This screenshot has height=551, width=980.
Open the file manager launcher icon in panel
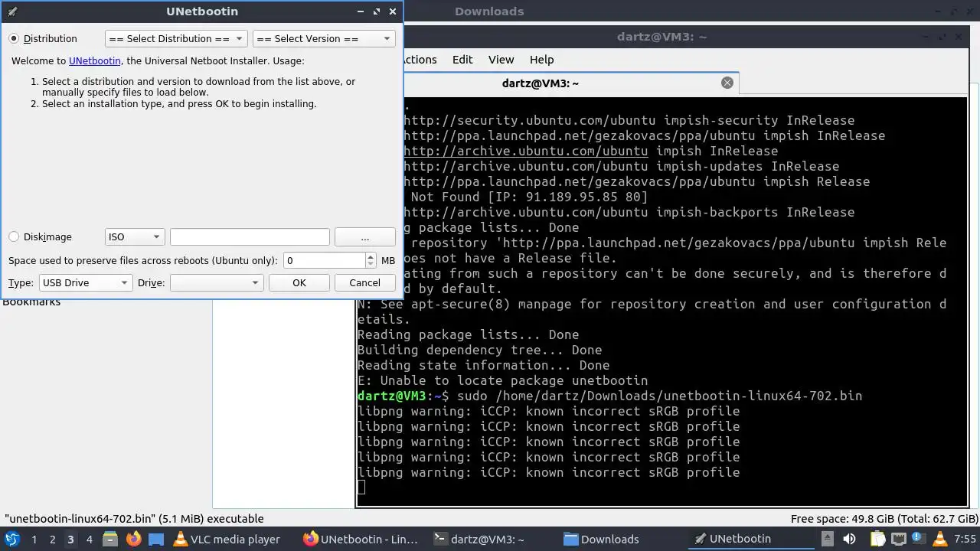click(x=109, y=540)
